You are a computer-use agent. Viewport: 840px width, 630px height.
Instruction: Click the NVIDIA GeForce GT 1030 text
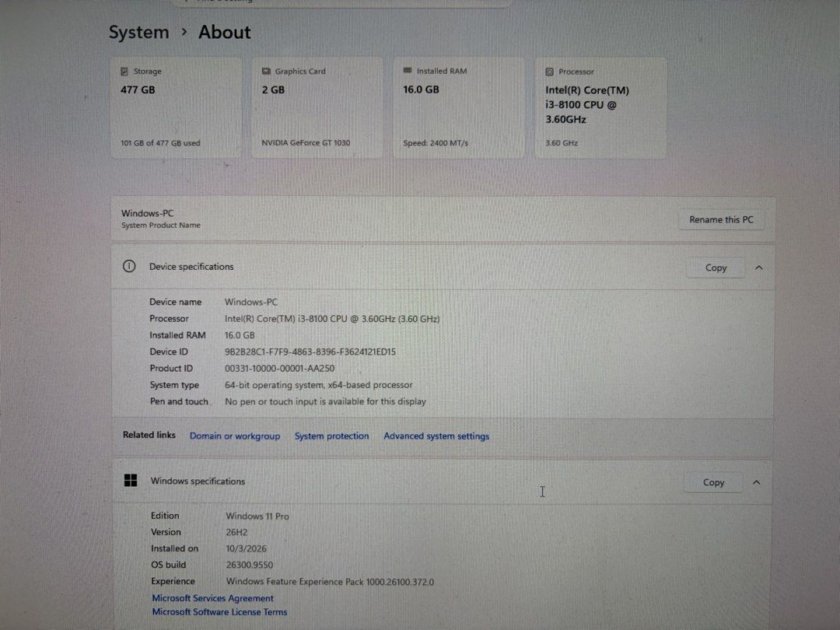click(306, 143)
